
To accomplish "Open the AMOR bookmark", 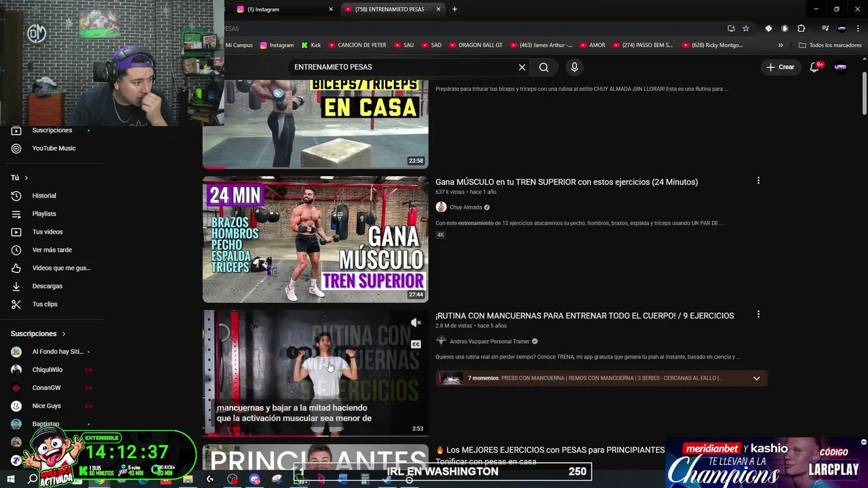I will pyautogui.click(x=592, y=45).
